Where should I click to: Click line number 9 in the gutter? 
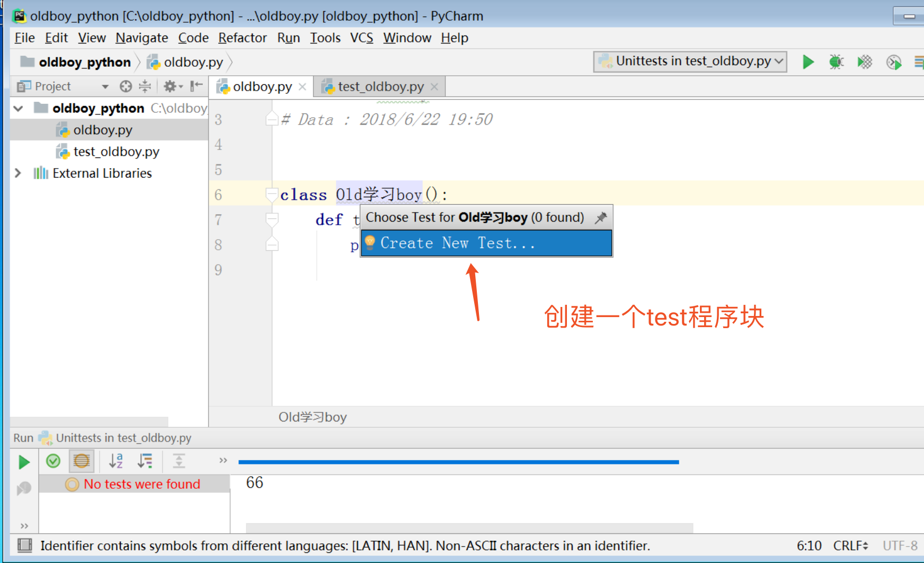(218, 270)
